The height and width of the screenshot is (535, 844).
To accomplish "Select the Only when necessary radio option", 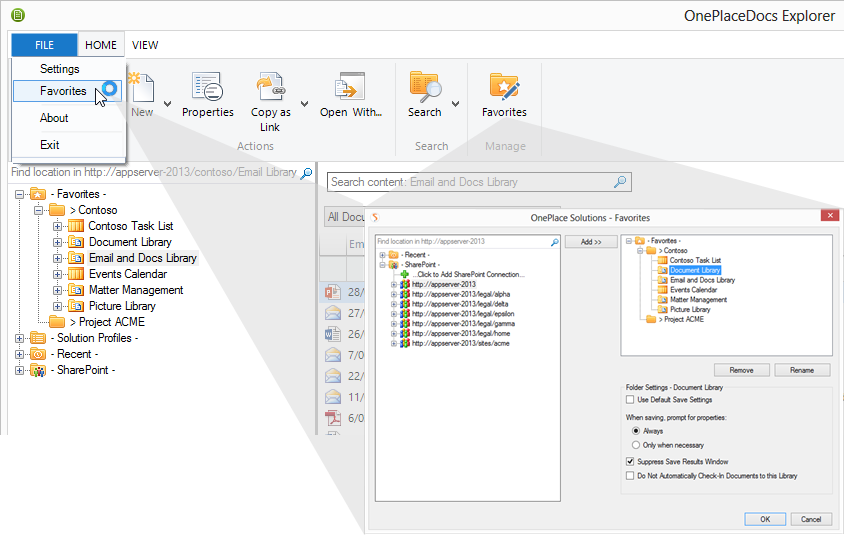I will (636, 445).
